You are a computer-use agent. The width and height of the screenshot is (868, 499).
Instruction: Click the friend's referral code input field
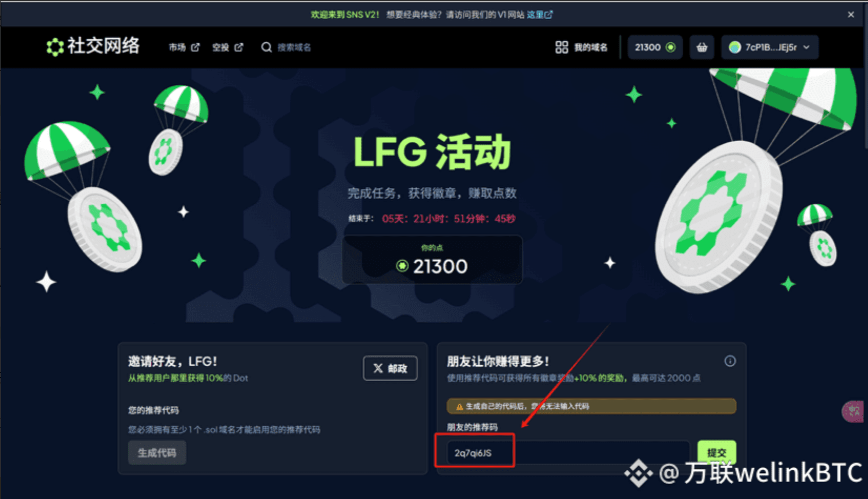[568, 453]
